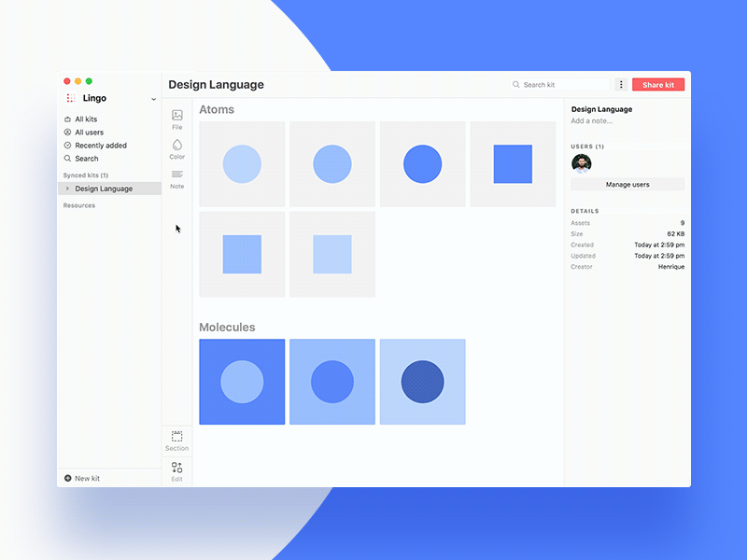Screen dimensions: 747x560
Task: Add a Note from the toolbar
Action: [x=177, y=175]
